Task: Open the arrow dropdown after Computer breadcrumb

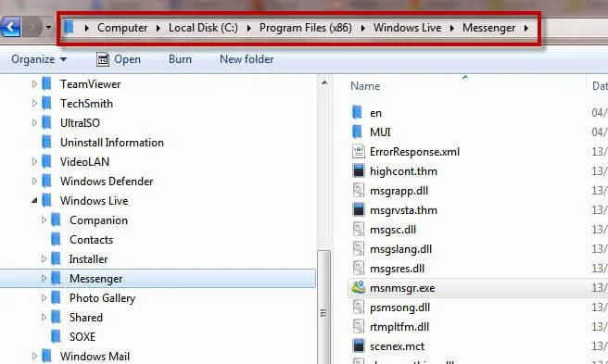Action: pos(158,28)
